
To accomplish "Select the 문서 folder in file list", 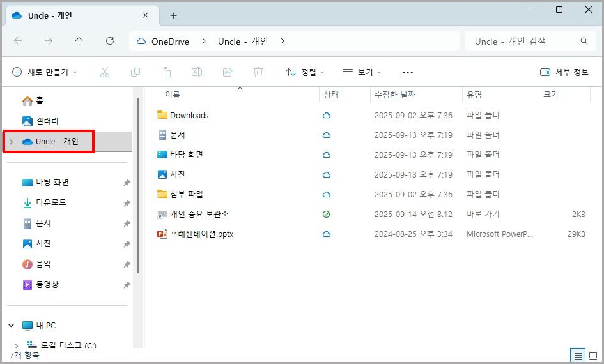I will tap(171, 135).
